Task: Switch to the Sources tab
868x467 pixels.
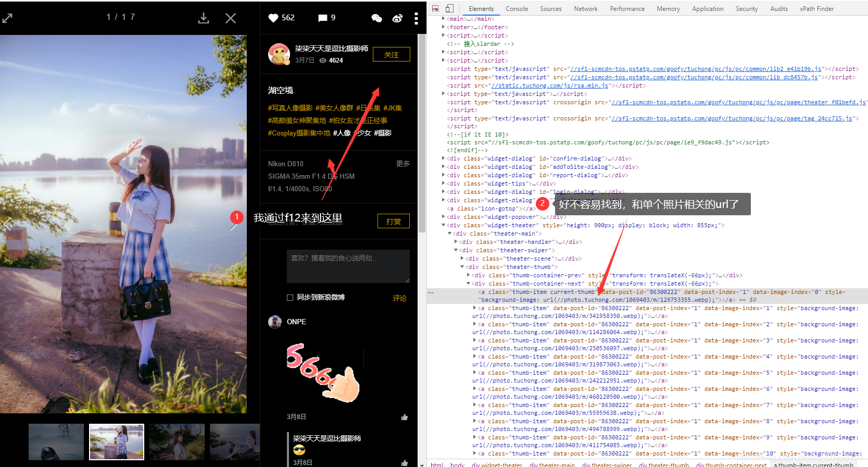Action: pyautogui.click(x=551, y=8)
